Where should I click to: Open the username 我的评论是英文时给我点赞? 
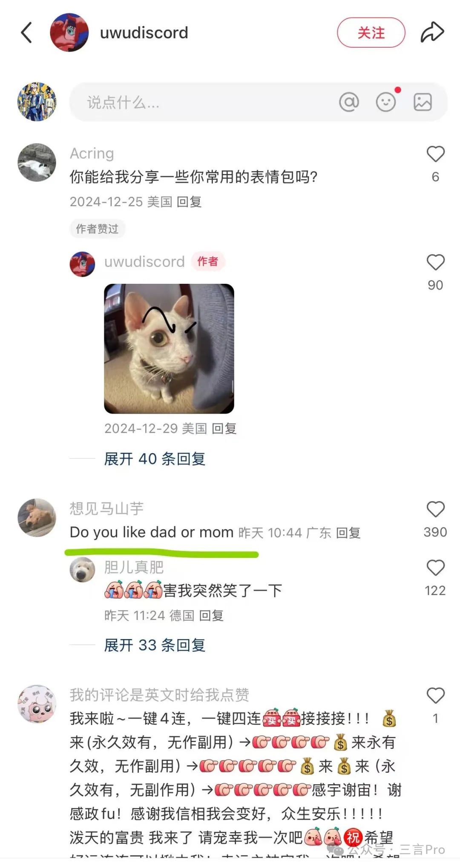click(159, 695)
